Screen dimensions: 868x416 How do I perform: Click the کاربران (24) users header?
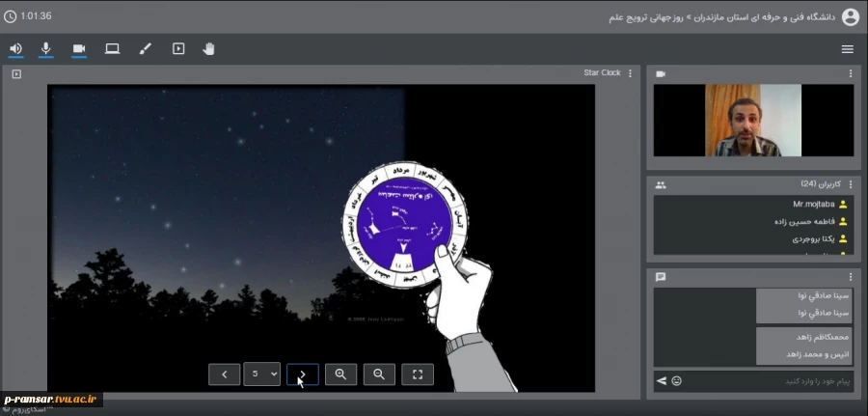tap(821, 184)
